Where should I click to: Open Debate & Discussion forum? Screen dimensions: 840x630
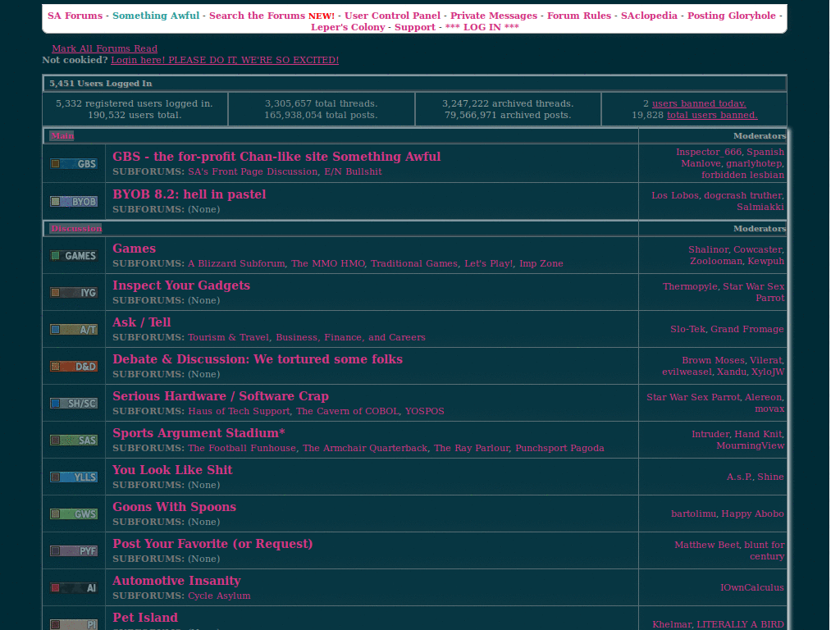[x=258, y=359]
